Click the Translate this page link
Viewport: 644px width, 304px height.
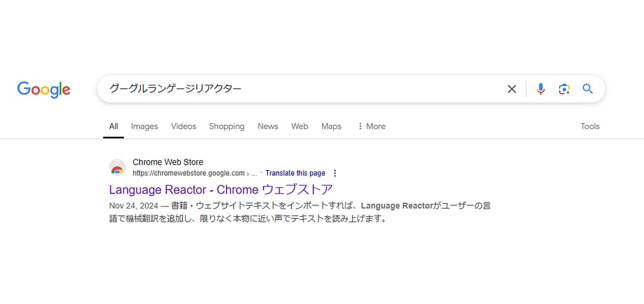click(295, 173)
